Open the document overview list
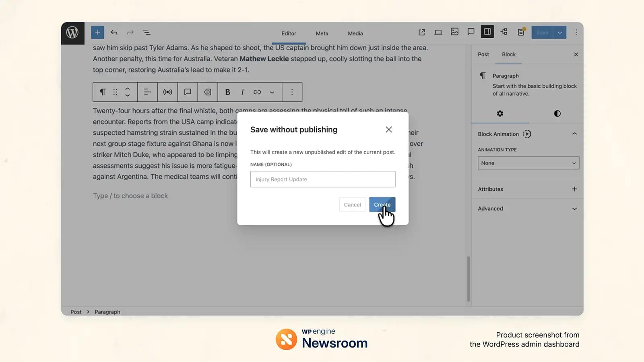 tap(147, 32)
